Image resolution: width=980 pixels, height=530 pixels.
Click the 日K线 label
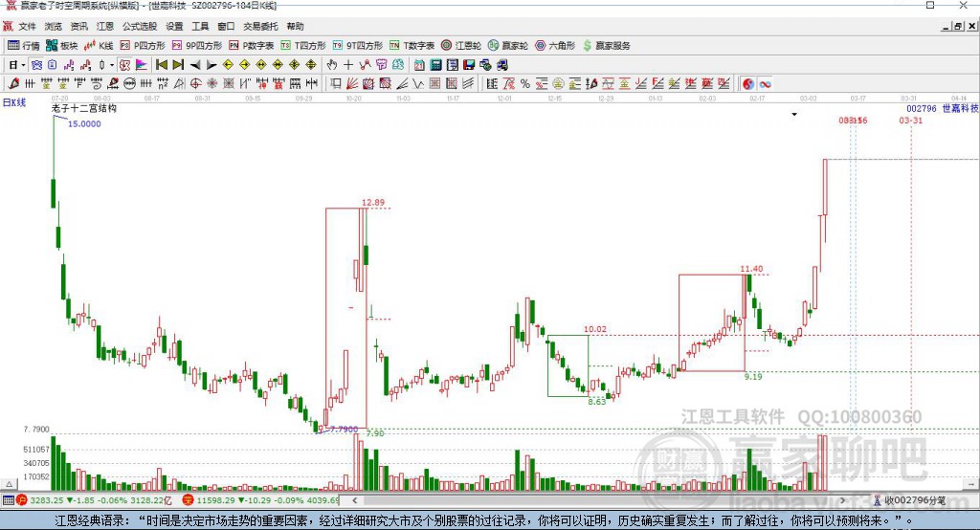[14, 102]
